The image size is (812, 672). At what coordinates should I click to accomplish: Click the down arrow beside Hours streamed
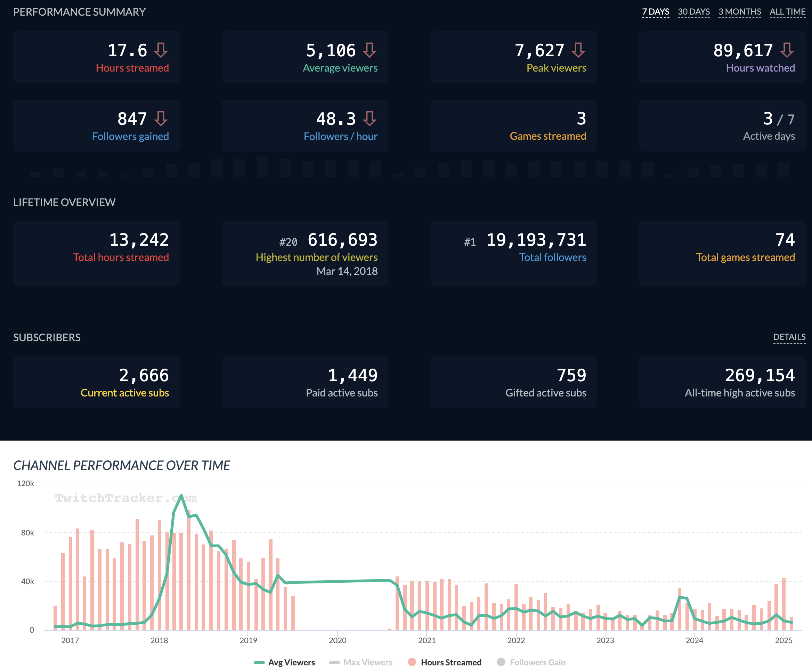tap(161, 50)
